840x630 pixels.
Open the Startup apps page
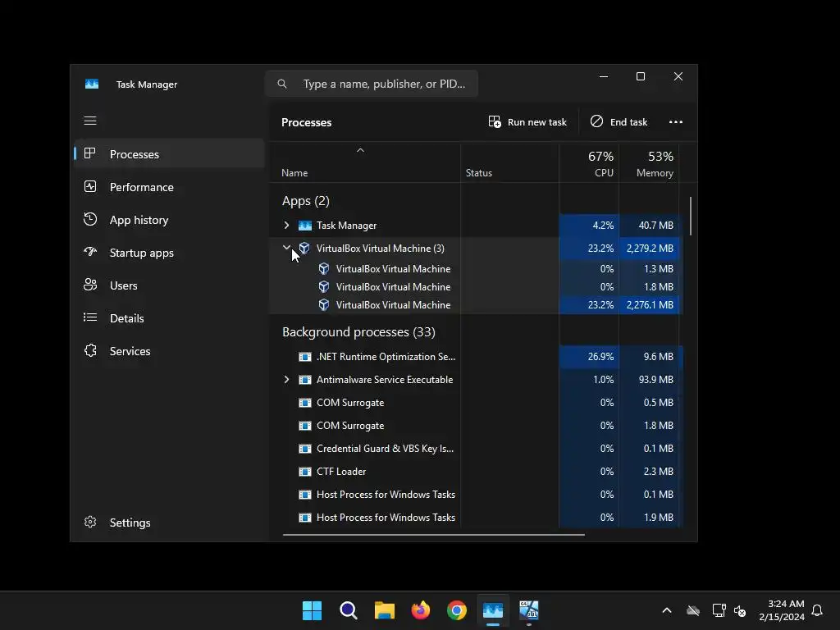pos(169,253)
